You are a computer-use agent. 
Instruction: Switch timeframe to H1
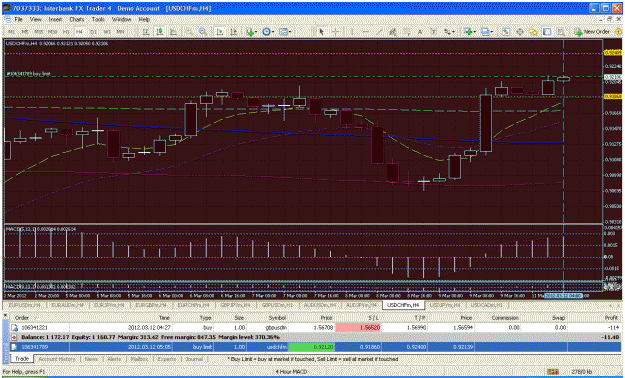pyautogui.click(x=66, y=32)
